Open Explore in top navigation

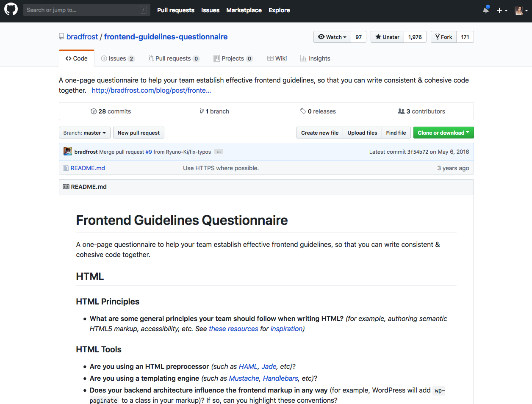[279, 10]
